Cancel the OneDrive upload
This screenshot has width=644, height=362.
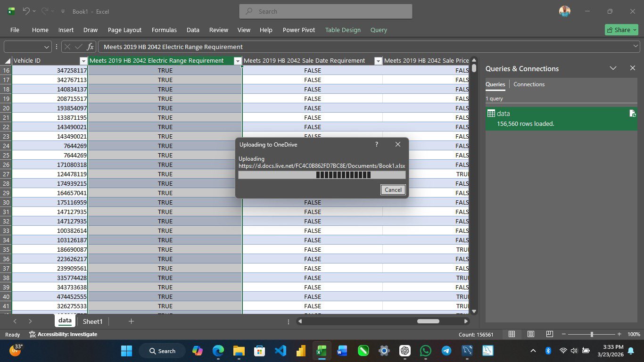pyautogui.click(x=393, y=189)
